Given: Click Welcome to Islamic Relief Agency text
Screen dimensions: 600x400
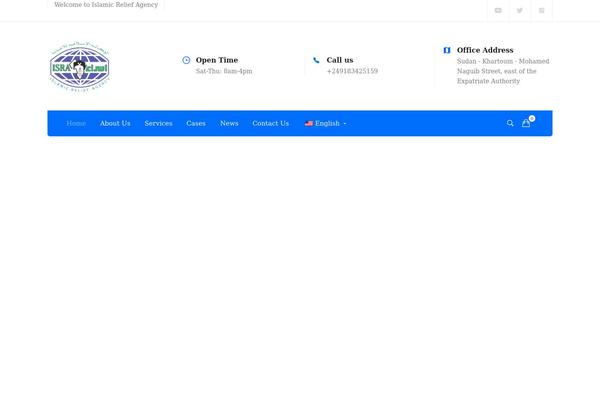Looking at the screenshot, I should click(106, 5).
